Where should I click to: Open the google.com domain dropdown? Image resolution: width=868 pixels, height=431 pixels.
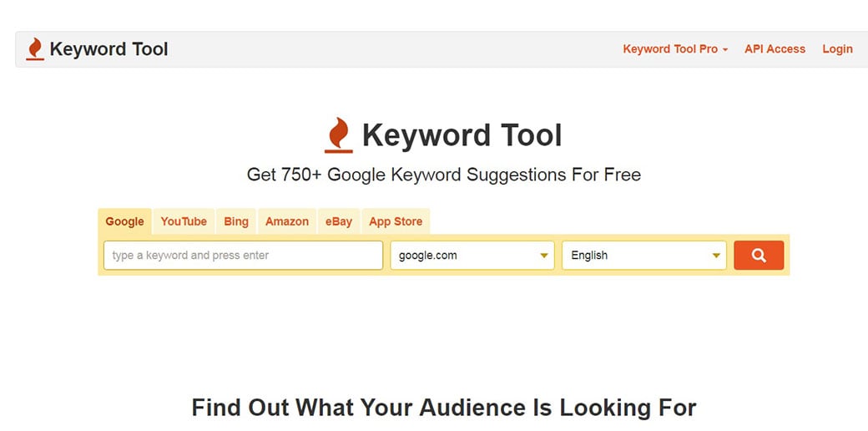(472, 256)
